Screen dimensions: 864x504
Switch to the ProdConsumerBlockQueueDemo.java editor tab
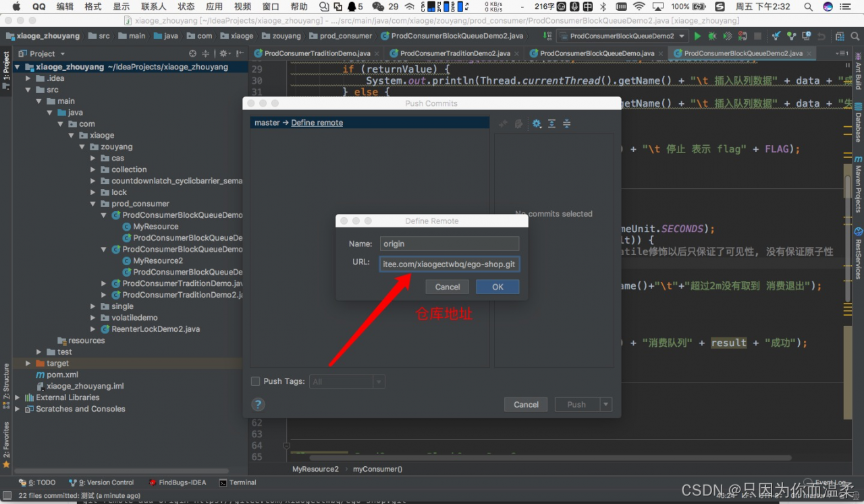coord(595,53)
